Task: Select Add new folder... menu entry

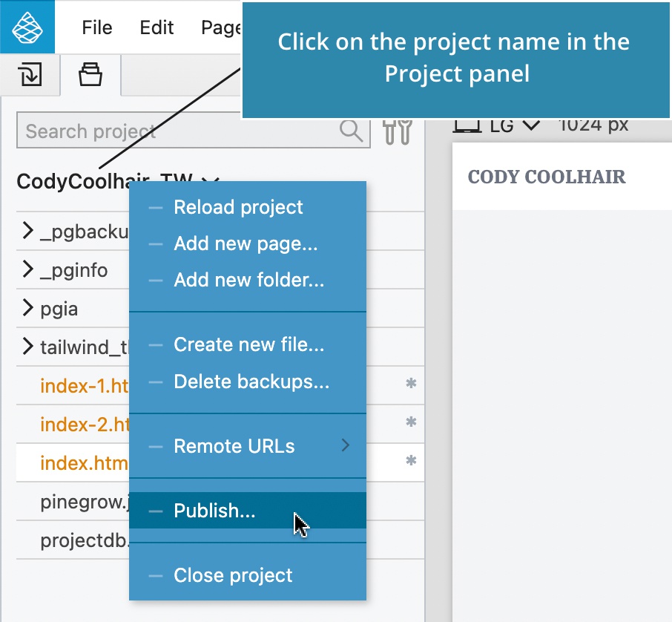Action: click(x=248, y=280)
